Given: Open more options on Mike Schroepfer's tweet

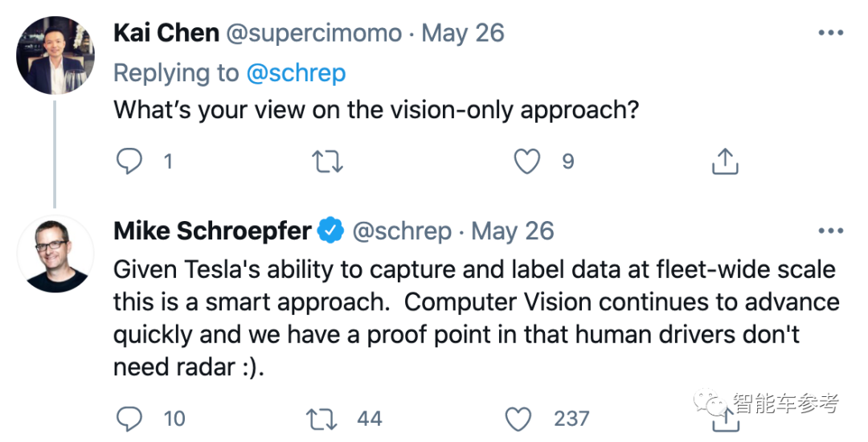Looking at the screenshot, I should 830,231.
